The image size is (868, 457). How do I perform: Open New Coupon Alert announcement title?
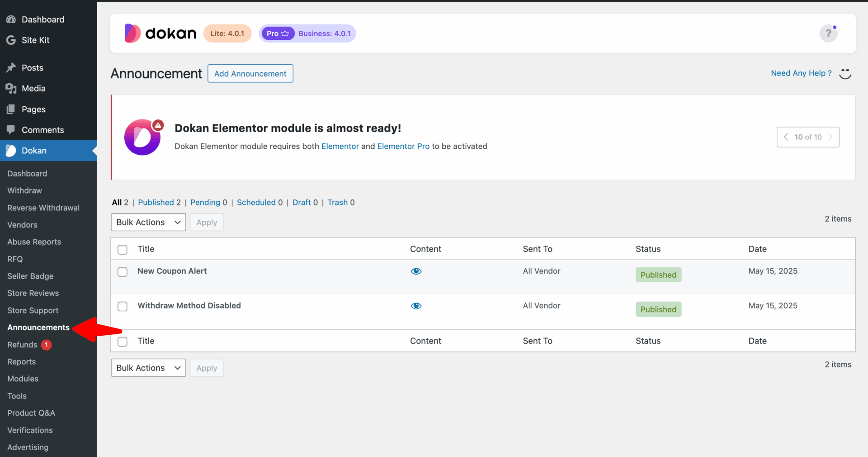coord(172,271)
